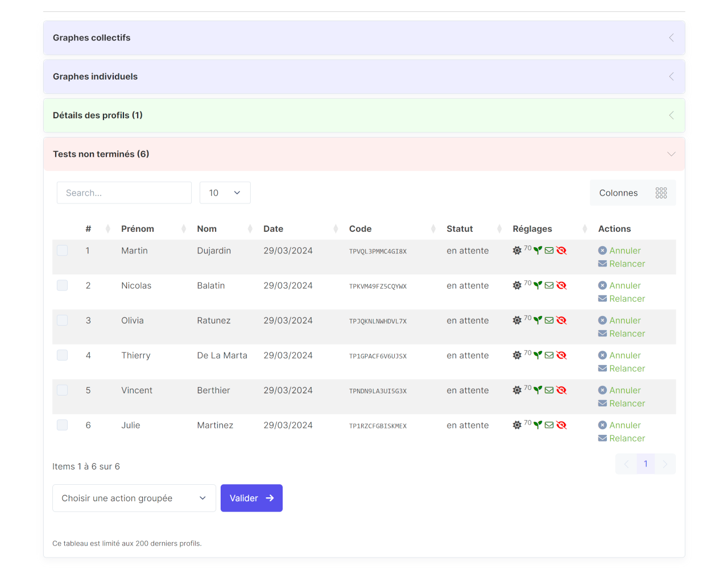
Task: Tick the checkbox for Thierry De La Marta
Action: [x=63, y=355]
